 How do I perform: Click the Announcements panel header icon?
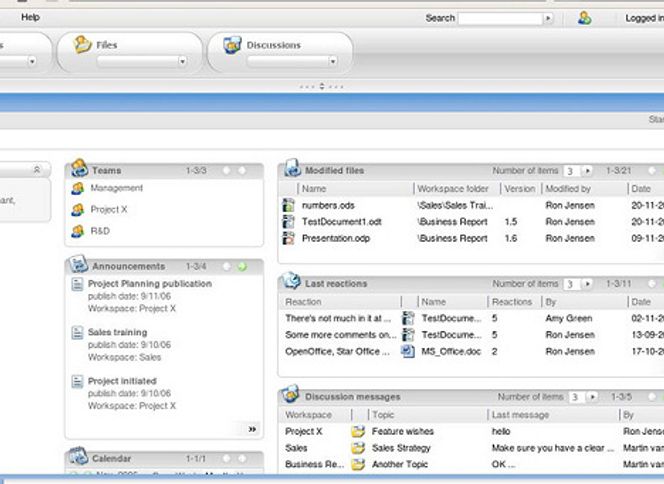[79, 264]
